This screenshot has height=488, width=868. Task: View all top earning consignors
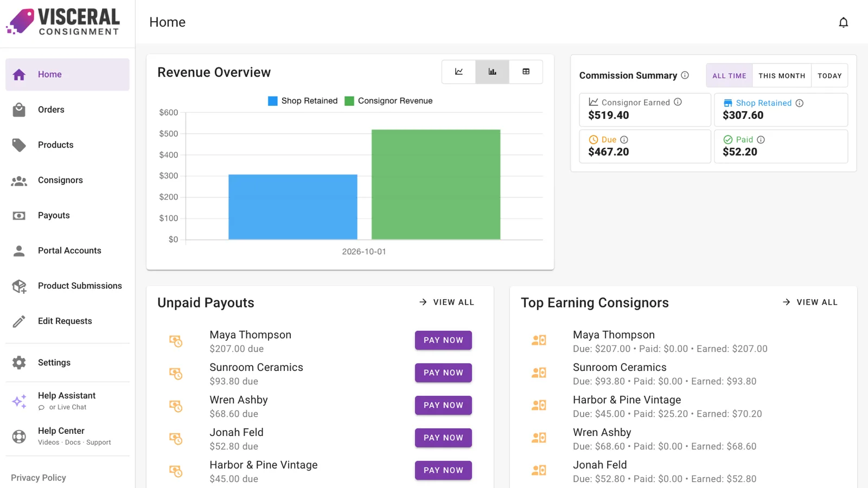(x=810, y=303)
